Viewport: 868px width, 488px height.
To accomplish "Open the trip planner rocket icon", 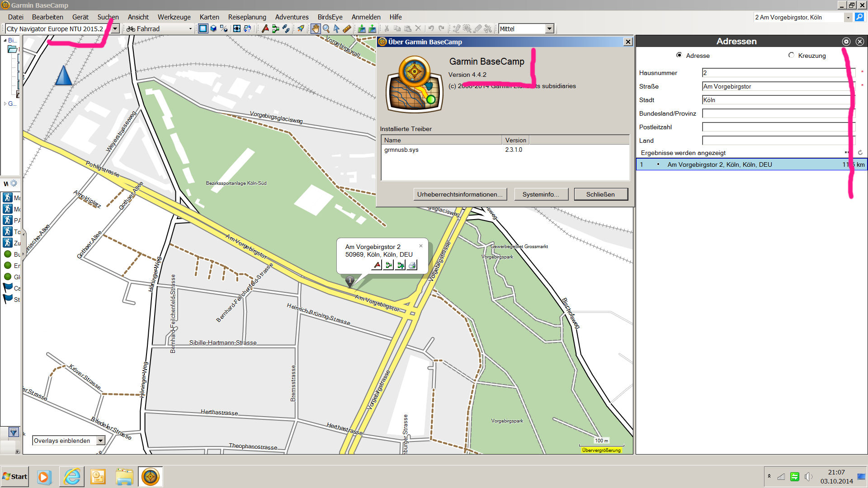I will click(301, 29).
